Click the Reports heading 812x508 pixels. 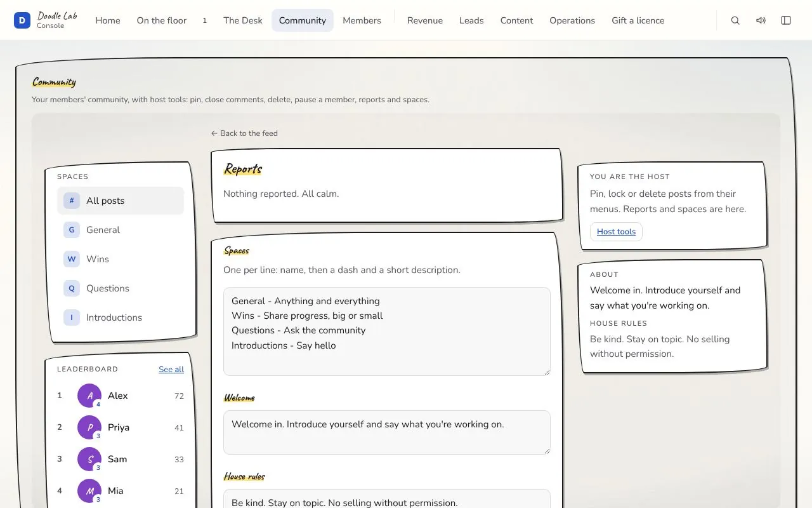point(243,169)
